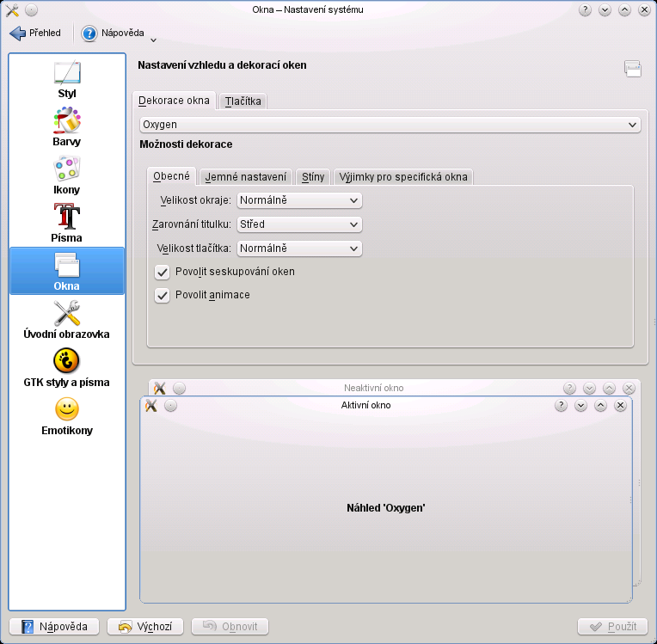Click the app icon in Aktivní okno preview
The height and width of the screenshot is (644, 657).
pos(150,406)
